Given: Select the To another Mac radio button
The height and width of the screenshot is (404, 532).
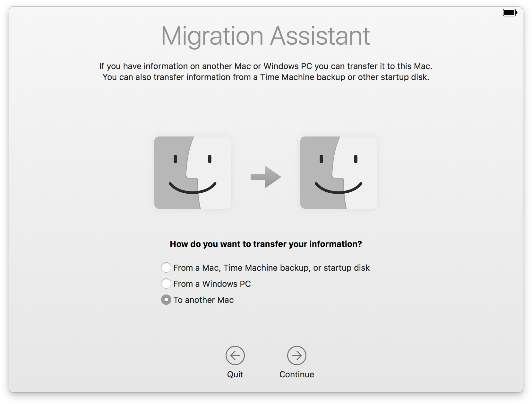Looking at the screenshot, I should (x=166, y=300).
